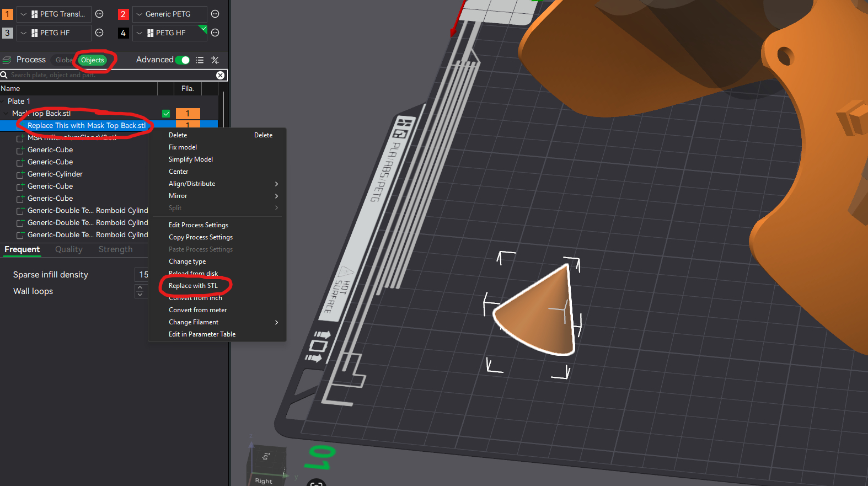868x486 pixels.
Task: Open options for filament 2 Generic PETG
Action: pyautogui.click(x=215, y=14)
